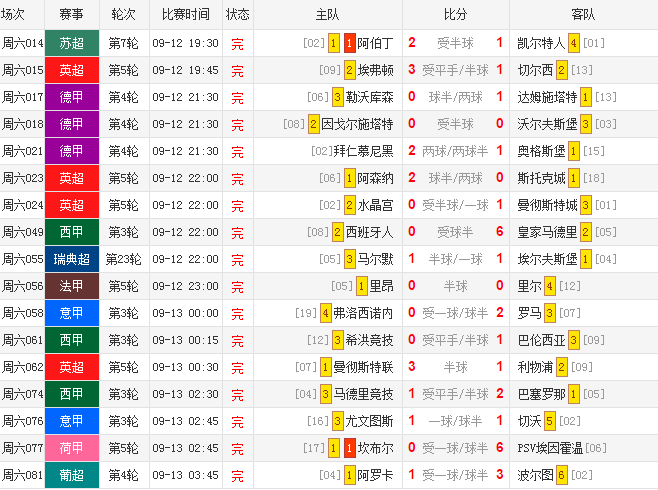
Task: Click Aberdeen's red card badge
Action: coord(350,43)
